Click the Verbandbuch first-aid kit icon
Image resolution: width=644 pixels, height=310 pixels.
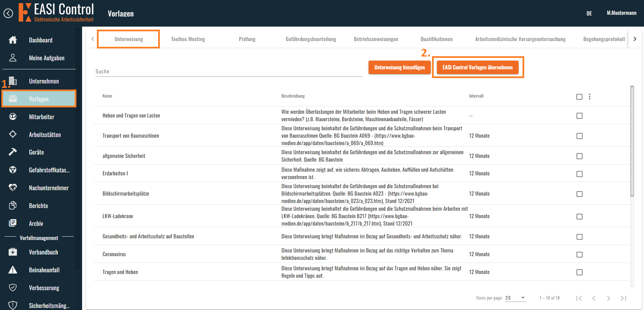(13, 252)
